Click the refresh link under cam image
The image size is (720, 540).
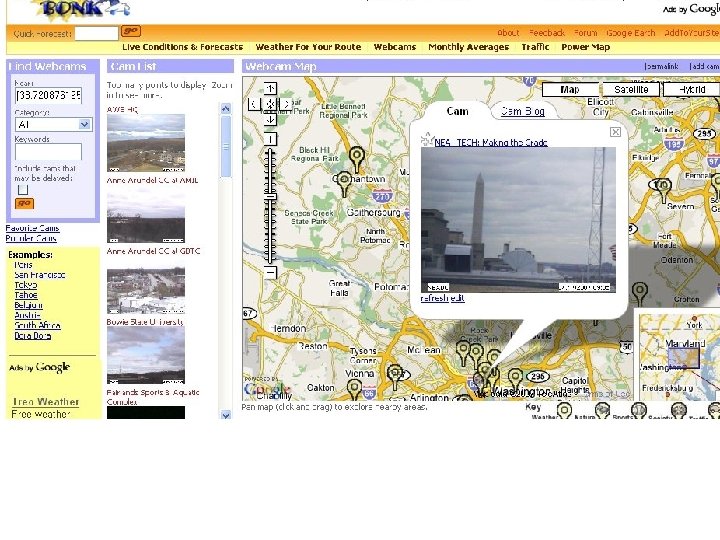tap(434, 298)
